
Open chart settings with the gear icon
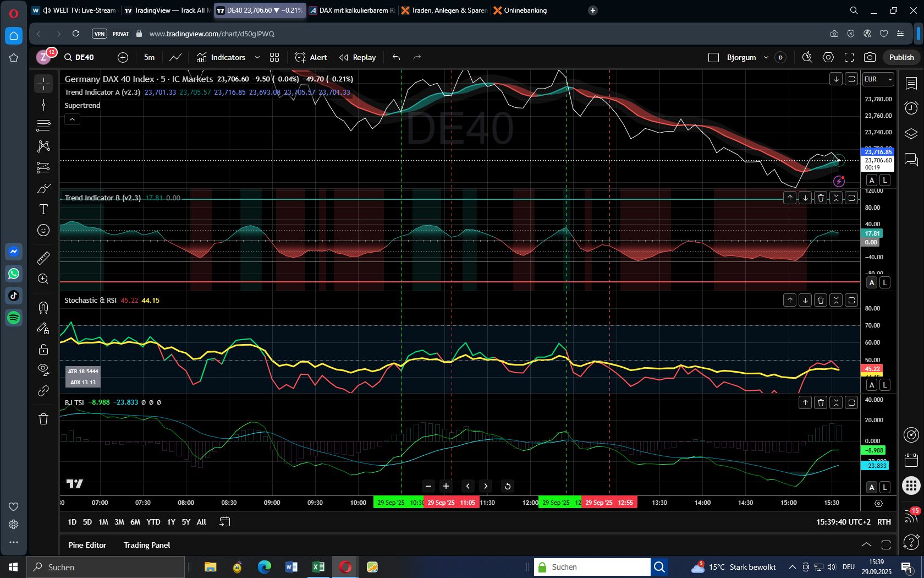coord(828,57)
